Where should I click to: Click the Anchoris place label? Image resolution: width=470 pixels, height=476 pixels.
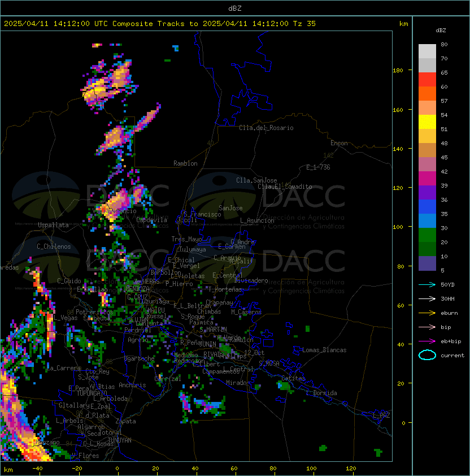click(132, 385)
